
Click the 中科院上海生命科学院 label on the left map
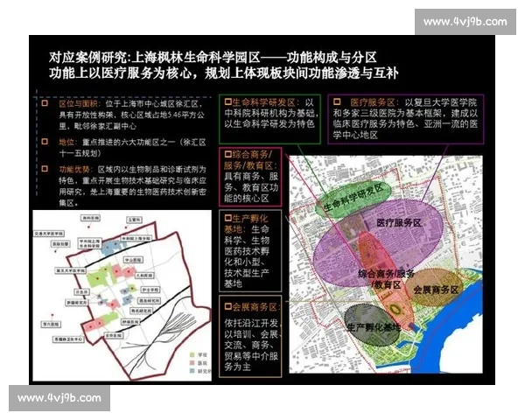89,243
